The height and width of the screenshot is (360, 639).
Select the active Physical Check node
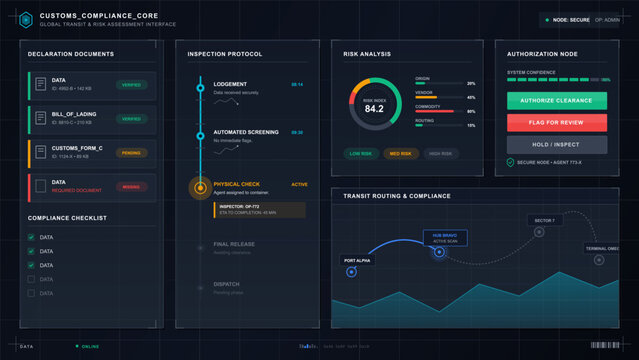coord(200,188)
